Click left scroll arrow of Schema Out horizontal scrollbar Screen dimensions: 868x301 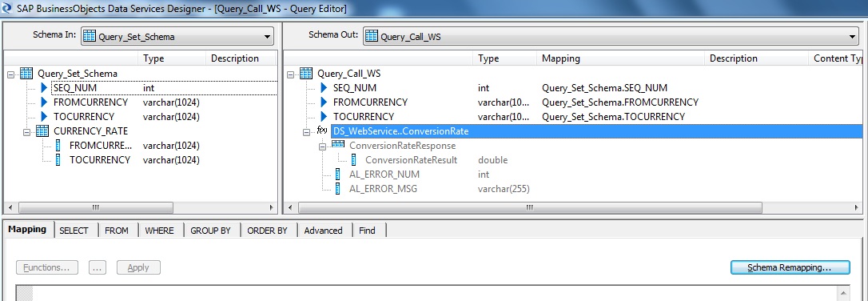(291, 207)
